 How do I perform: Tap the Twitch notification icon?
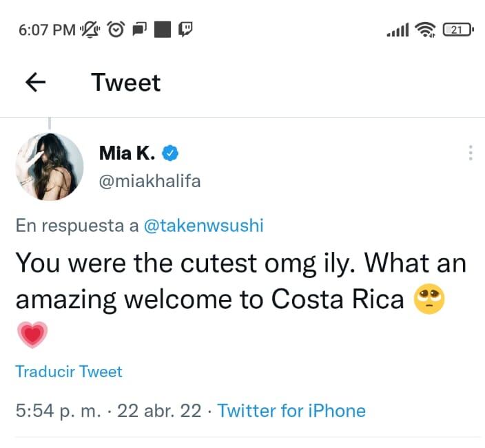coord(186,30)
